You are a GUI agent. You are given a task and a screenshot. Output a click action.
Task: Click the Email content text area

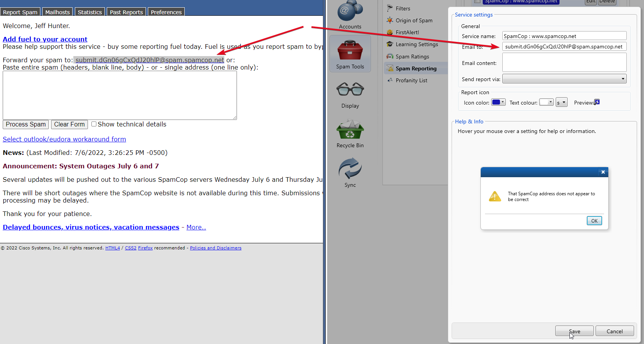pos(564,62)
